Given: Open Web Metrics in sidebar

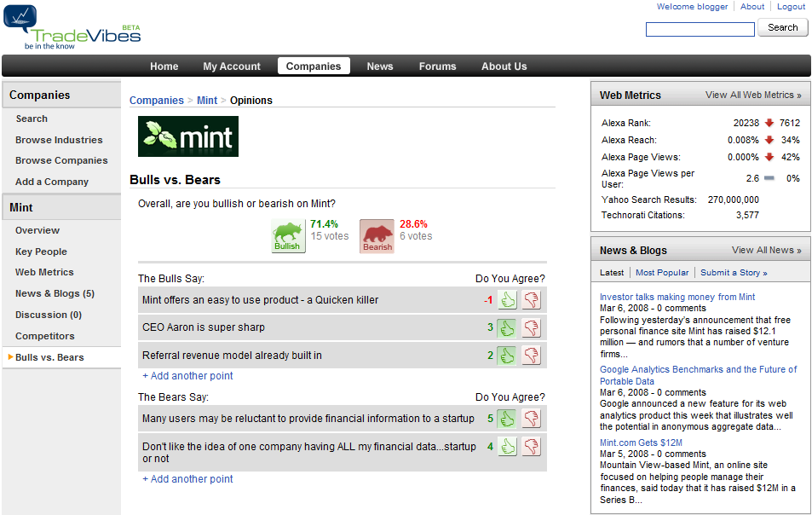Looking at the screenshot, I should pos(44,273).
